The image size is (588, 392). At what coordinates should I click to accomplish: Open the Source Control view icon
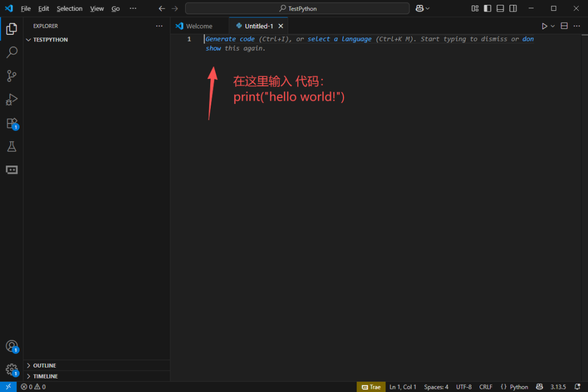[x=11, y=76]
